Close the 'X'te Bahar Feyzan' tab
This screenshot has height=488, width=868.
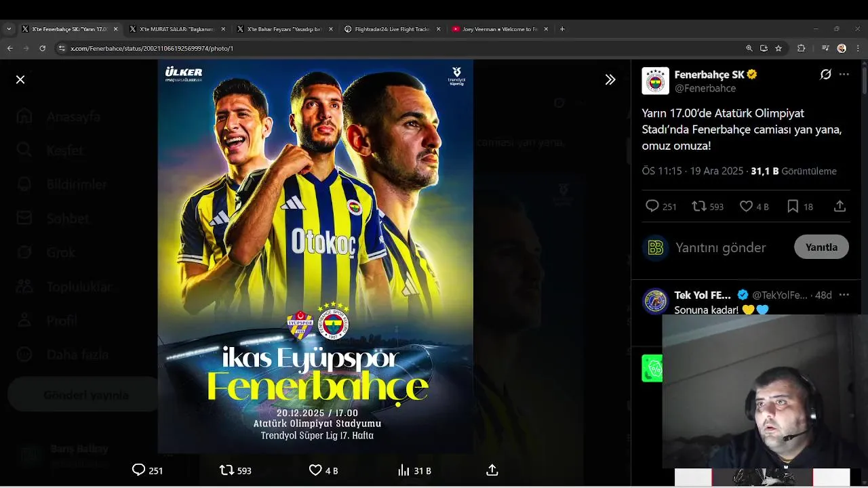(331, 29)
